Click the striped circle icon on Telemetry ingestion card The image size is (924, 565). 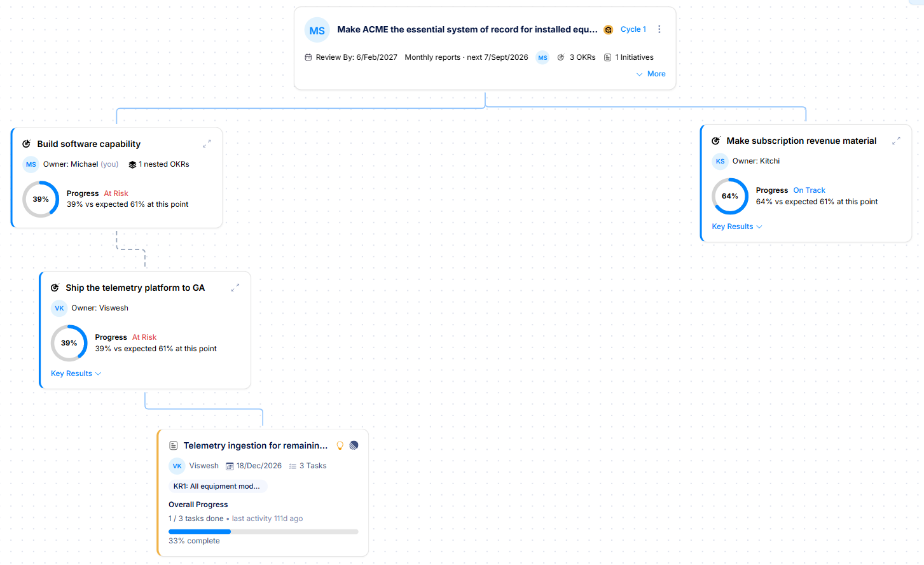coord(354,445)
